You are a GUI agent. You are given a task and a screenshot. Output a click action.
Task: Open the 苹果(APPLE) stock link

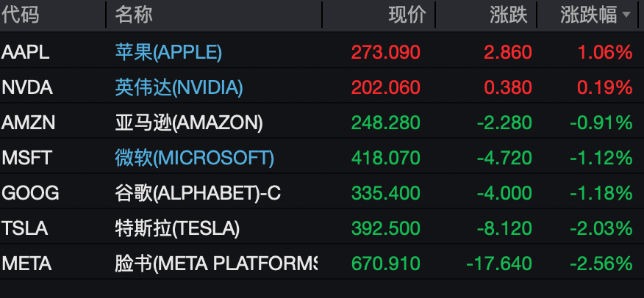[x=168, y=52]
